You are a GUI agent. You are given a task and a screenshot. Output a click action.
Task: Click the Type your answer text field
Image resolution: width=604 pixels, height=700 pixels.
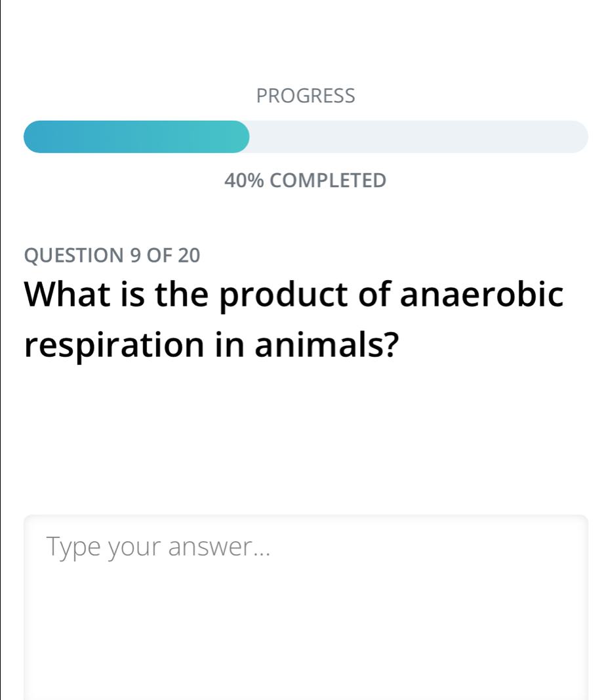(x=306, y=590)
